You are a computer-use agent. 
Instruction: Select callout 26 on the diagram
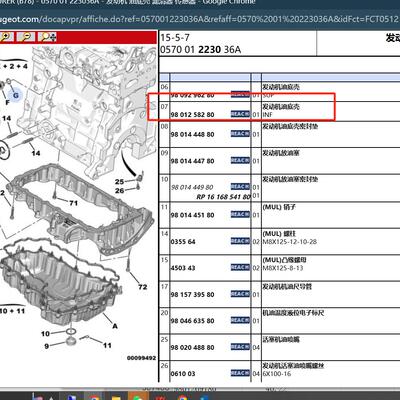[x=119, y=191]
